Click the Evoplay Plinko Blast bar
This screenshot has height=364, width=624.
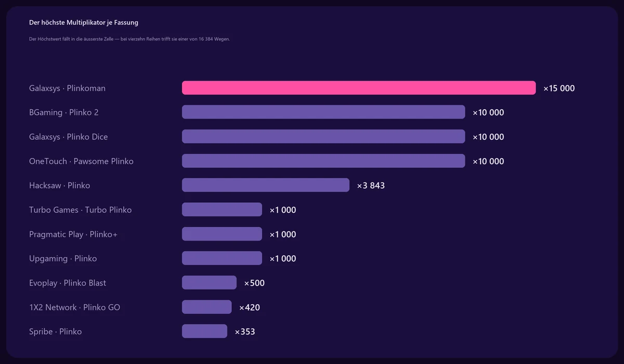click(209, 283)
